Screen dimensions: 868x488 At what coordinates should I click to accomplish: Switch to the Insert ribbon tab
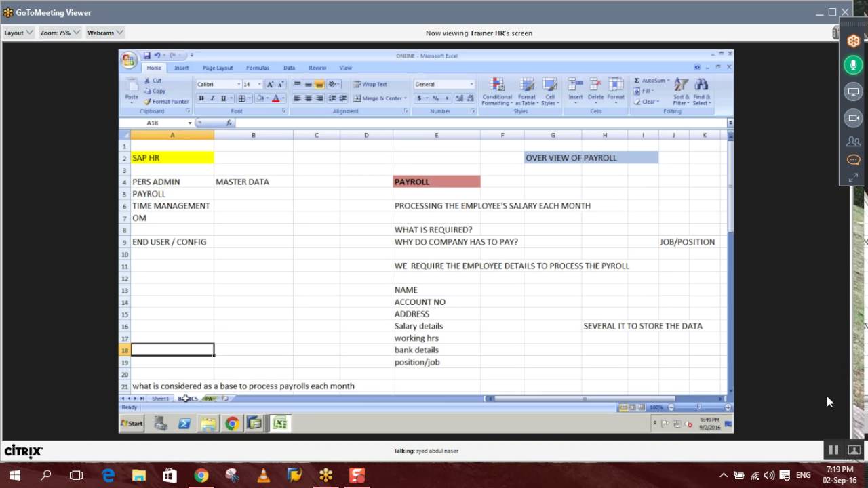[x=181, y=68]
